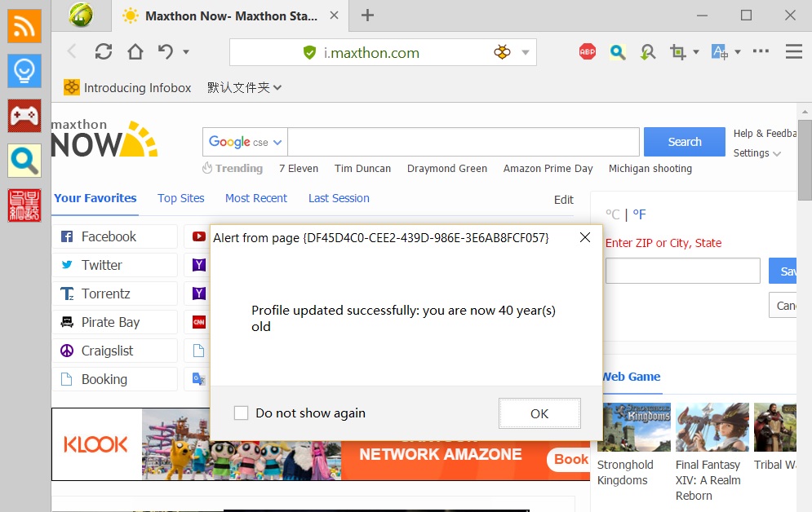812x512 pixels.
Task: Click the green Maxthon avatar icon
Action: point(81,15)
